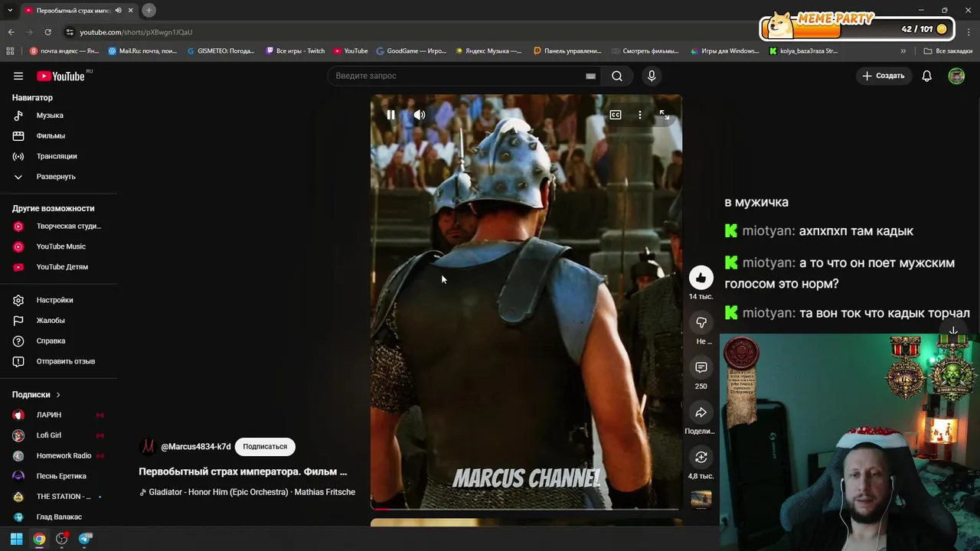This screenshot has height=551, width=980.
Task: Open Глад Валакас subscription
Action: 60,517
